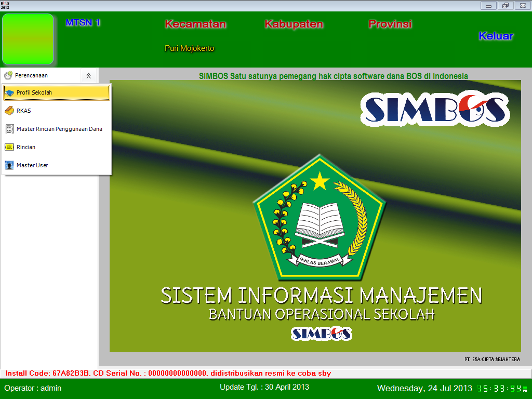Choose the Rincian menu entry
532x399 pixels.
tap(57, 147)
